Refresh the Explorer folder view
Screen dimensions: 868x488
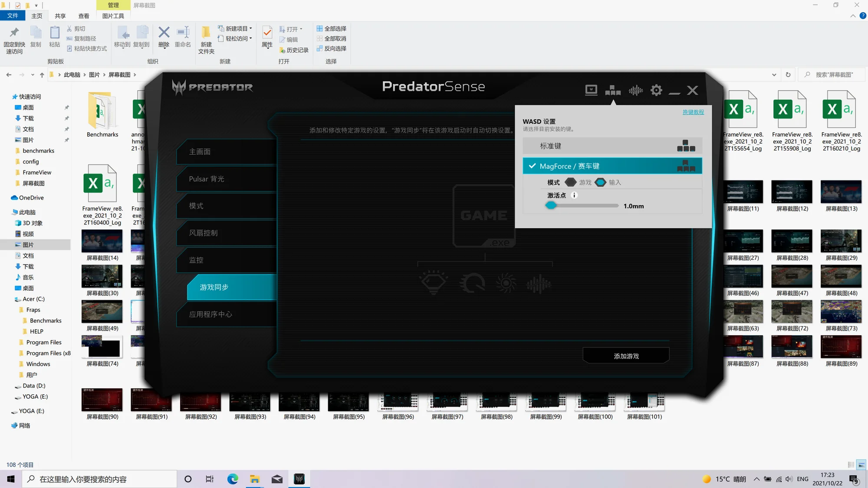788,75
